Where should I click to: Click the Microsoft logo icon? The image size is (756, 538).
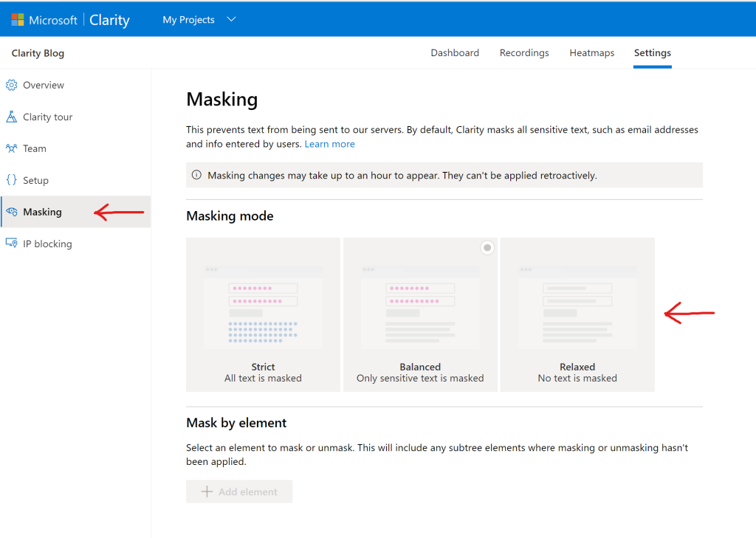click(18, 20)
